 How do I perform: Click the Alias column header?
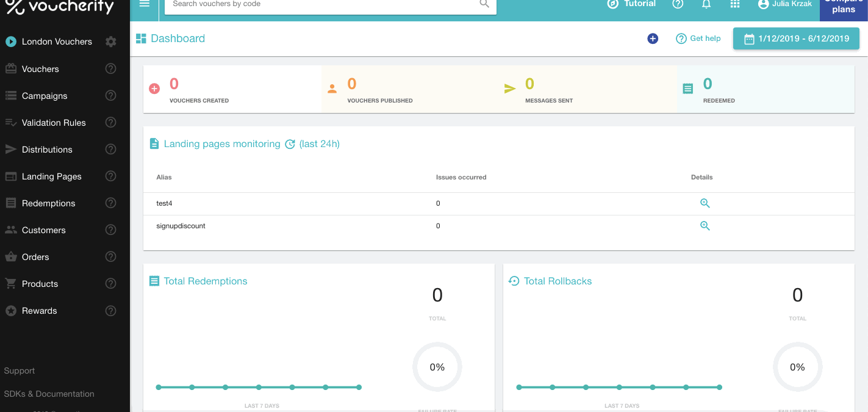click(x=164, y=177)
